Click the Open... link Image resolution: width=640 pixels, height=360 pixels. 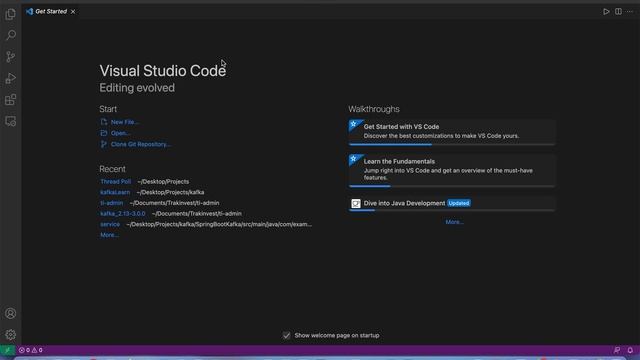coord(120,133)
